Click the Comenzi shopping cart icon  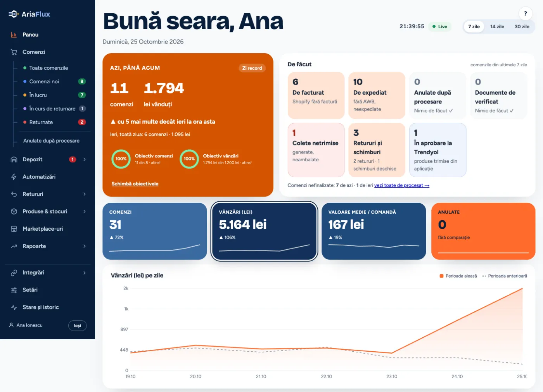pyautogui.click(x=14, y=52)
